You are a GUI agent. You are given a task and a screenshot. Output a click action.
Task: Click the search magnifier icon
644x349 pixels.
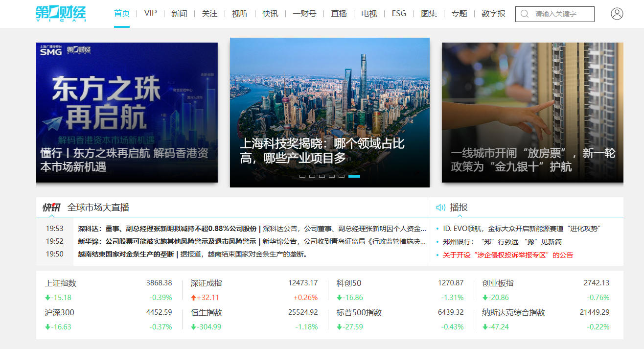525,14
